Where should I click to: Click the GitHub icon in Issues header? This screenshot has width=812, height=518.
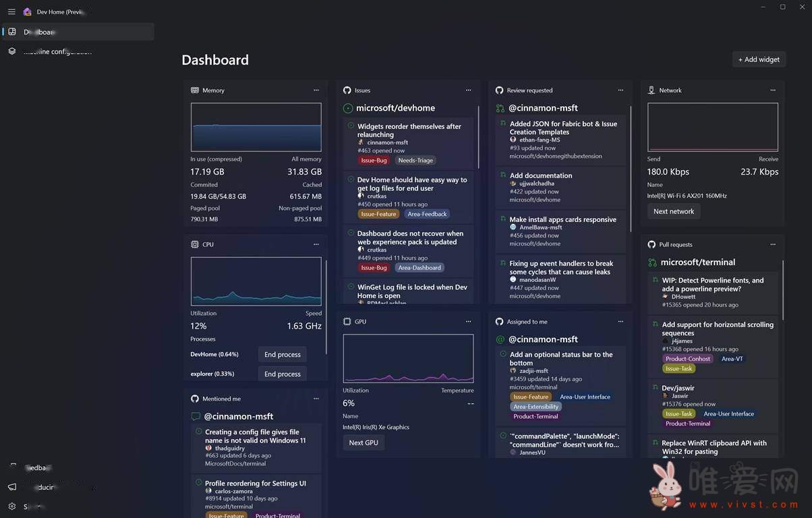tap(347, 90)
